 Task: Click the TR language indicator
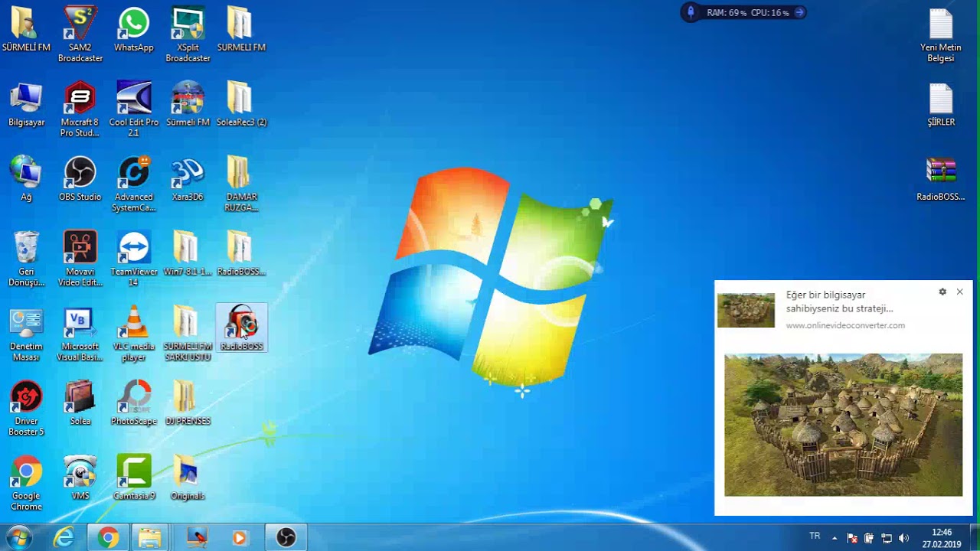815,536
